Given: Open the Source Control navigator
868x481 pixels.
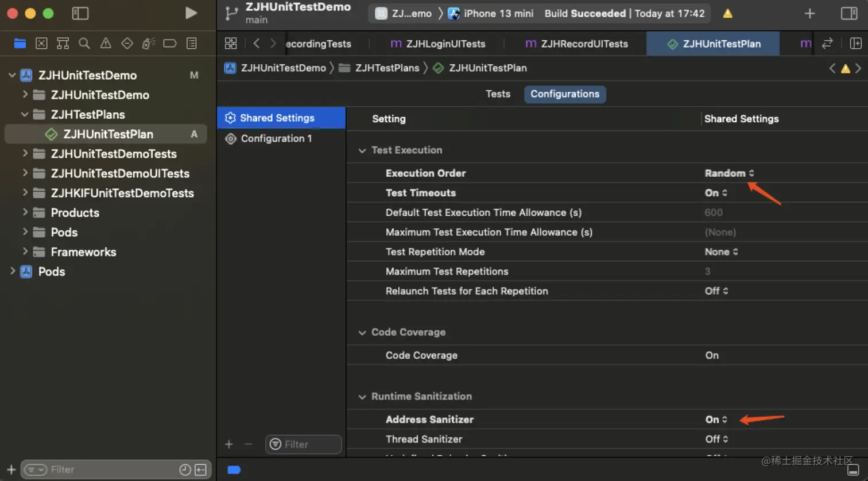Looking at the screenshot, I should tap(41, 43).
